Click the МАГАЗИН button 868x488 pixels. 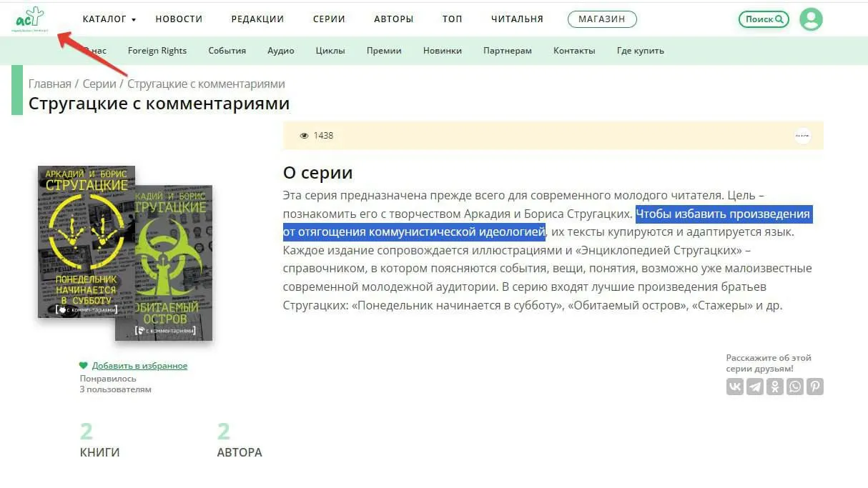[602, 19]
